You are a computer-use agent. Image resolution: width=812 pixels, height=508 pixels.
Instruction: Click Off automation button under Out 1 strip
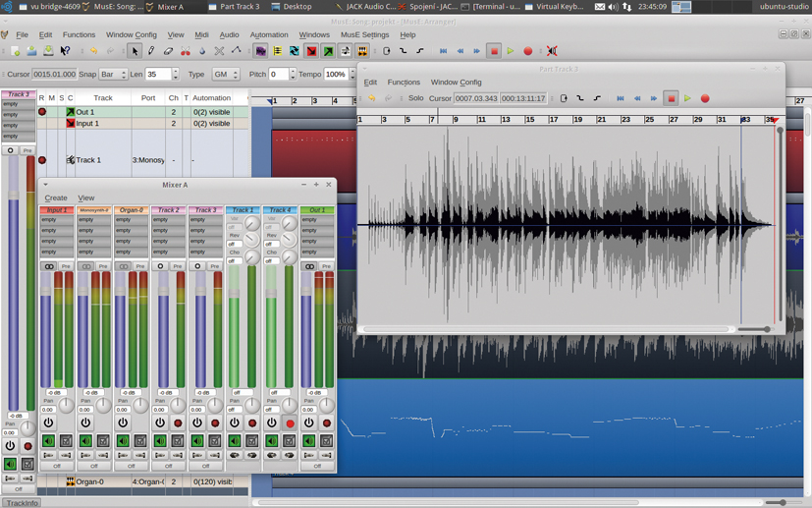click(317, 466)
